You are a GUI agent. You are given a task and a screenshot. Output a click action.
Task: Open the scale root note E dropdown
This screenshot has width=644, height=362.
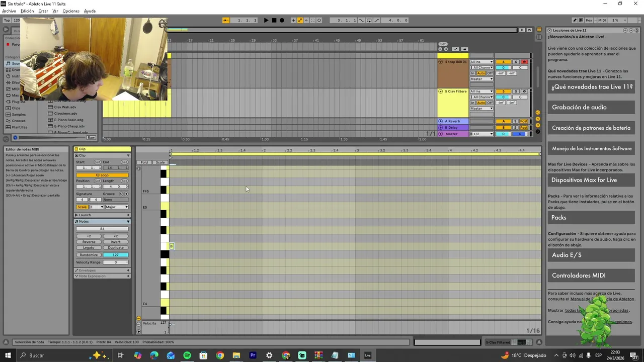[97, 207]
